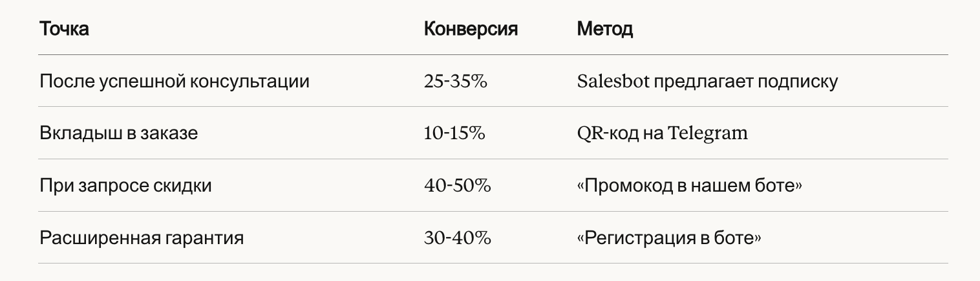Click the word "Telegram" in the table

[x=708, y=133]
